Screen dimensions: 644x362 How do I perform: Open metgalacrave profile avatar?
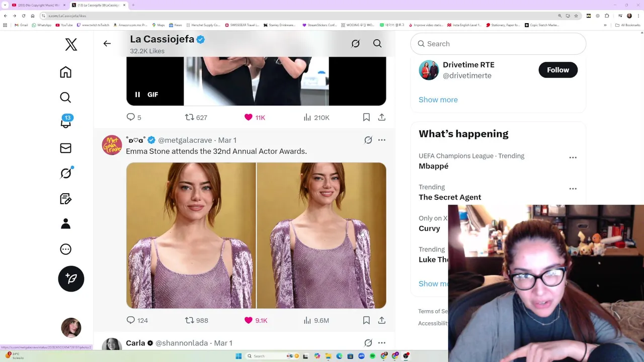coord(112,145)
